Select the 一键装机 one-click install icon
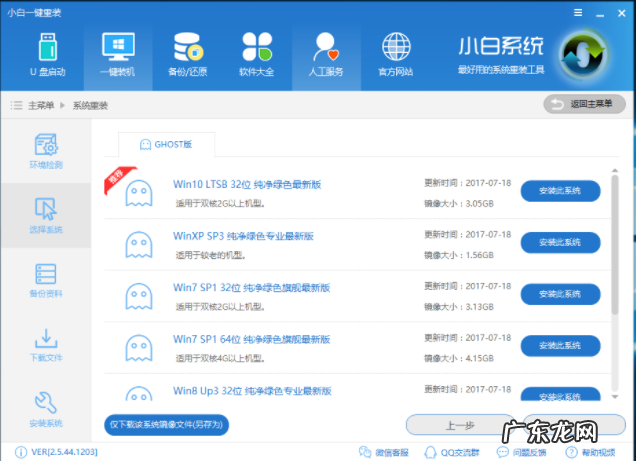636x461 pixels. [x=118, y=56]
